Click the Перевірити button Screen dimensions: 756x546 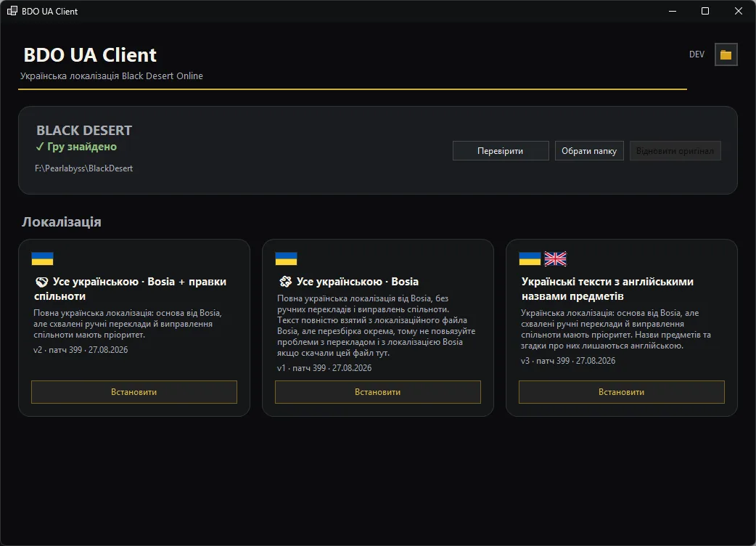click(x=501, y=150)
